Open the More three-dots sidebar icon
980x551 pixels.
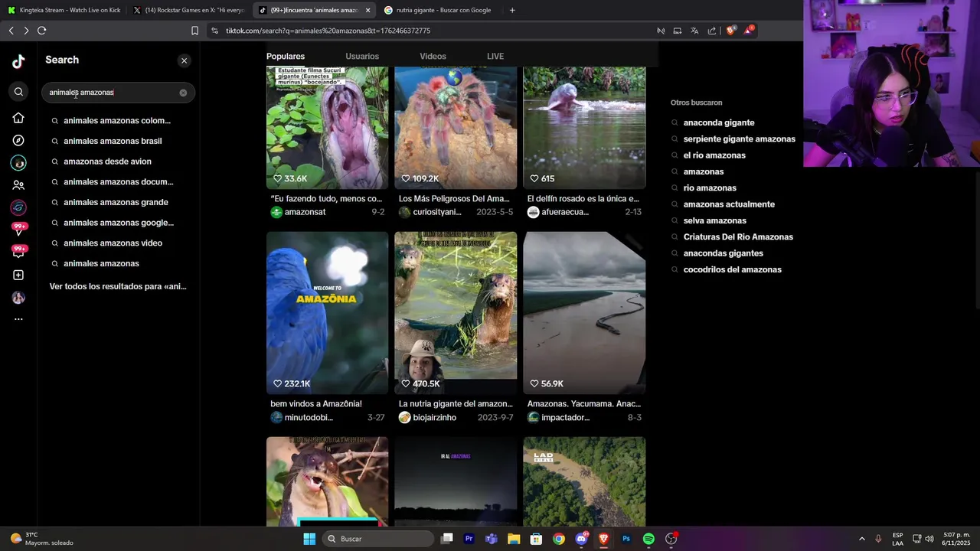click(18, 319)
